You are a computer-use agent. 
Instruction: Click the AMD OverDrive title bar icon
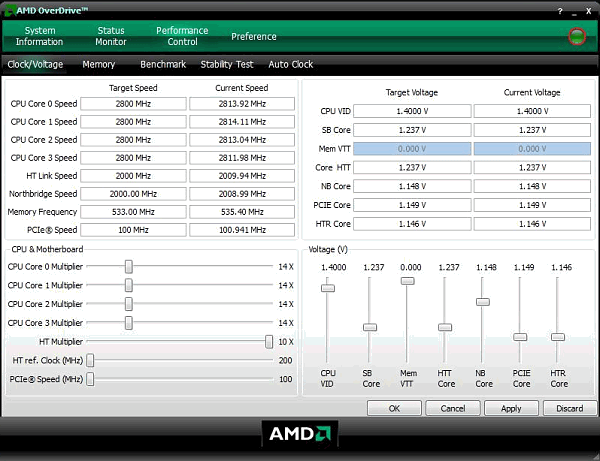click(x=8, y=9)
